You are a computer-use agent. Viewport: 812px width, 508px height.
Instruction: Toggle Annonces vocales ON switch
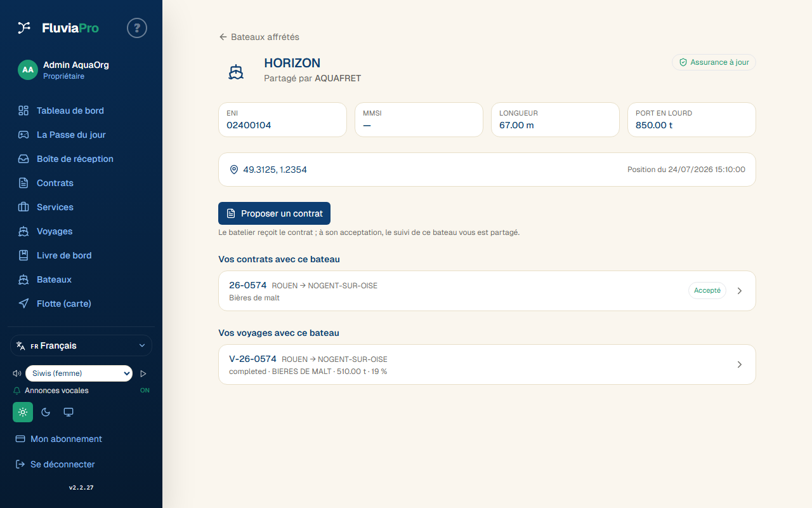145,391
